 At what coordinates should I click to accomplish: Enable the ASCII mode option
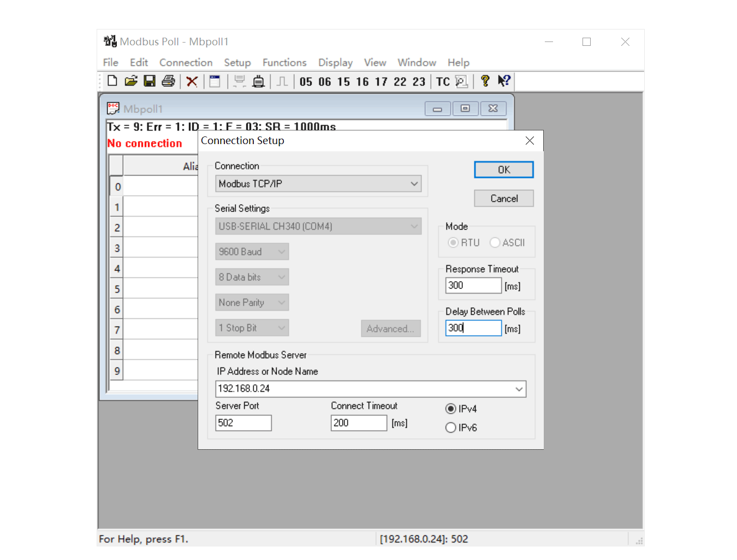495,242
